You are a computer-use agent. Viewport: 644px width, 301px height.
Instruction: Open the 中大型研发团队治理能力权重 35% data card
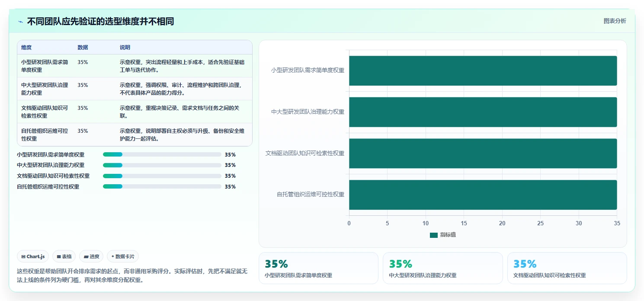(x=442, y=268)
